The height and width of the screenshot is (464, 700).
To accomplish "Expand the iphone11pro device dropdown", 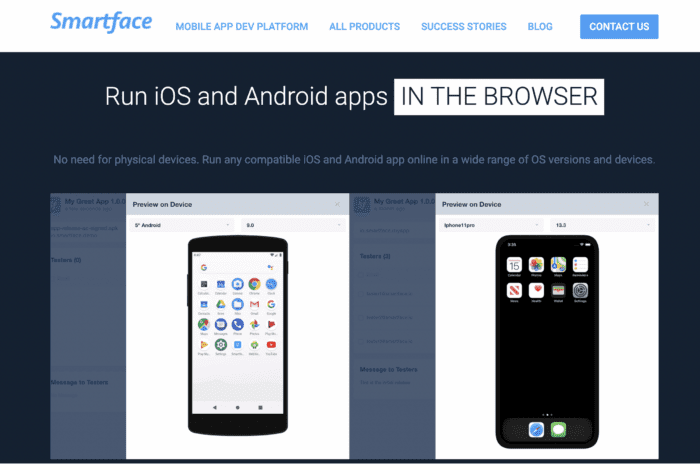I will (491, 225).
